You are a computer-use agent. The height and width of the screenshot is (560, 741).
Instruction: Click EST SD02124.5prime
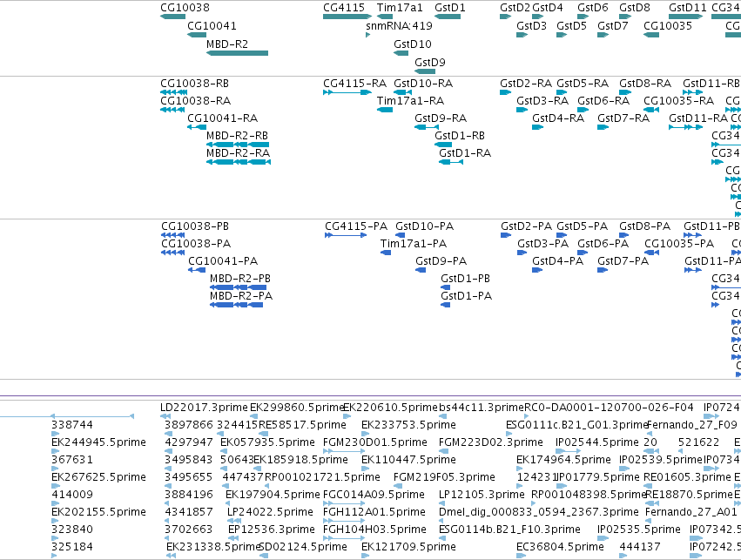coord(303,547)
